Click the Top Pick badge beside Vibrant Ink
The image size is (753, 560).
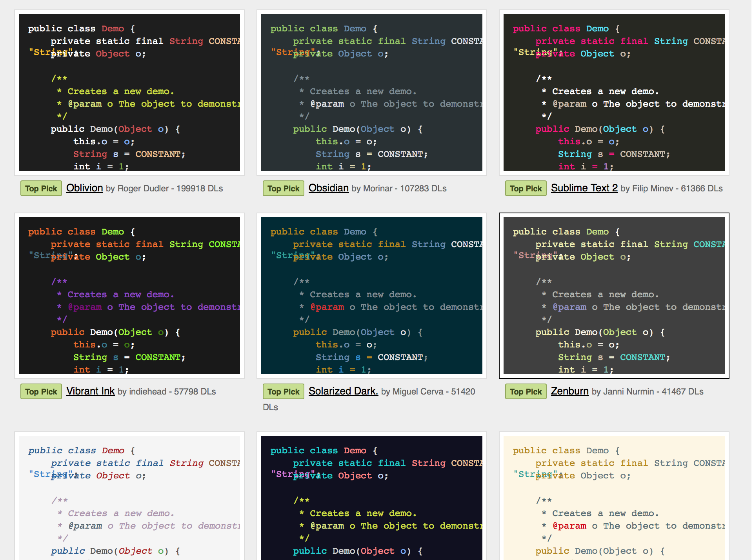coord(41,391)
